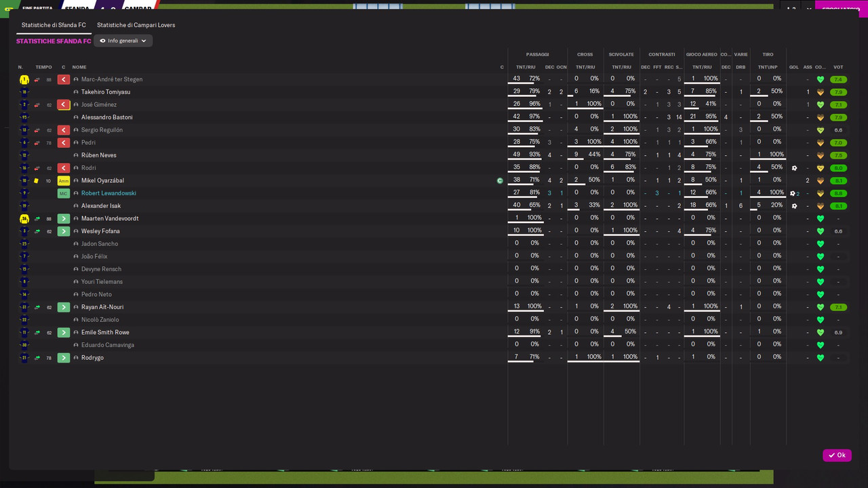
Task: Open Robert Lewandowski's player profile link
Action: click(108, 193)
